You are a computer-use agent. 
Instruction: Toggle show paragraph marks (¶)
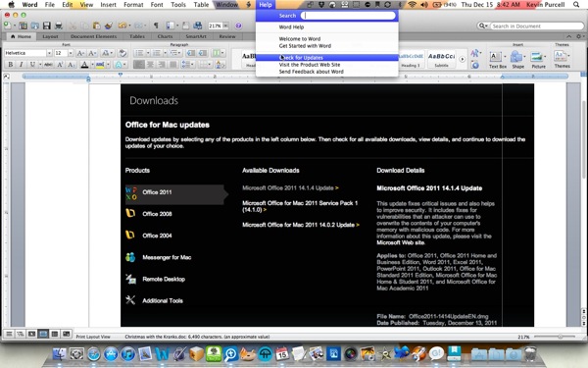point(156,26)
